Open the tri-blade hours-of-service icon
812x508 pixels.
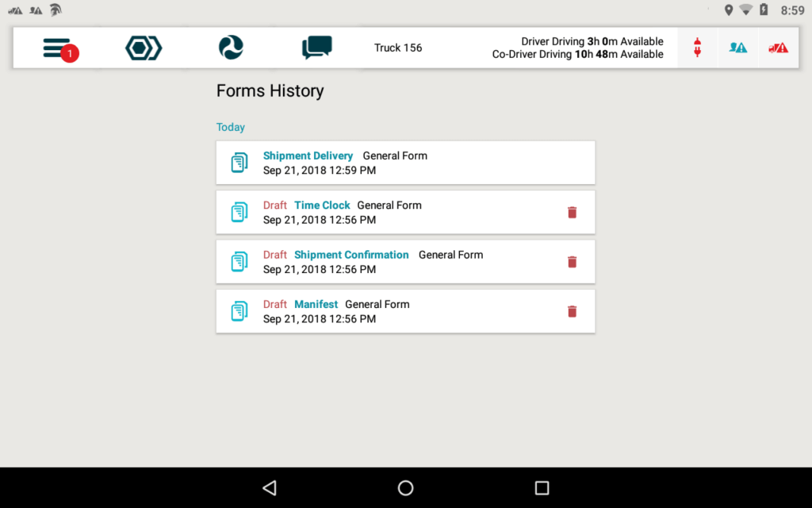point(231,48)
